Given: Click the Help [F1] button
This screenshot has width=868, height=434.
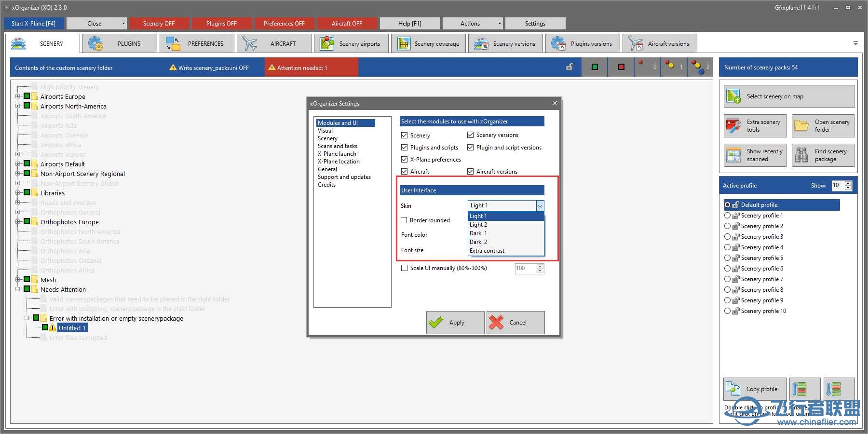Looking at the screenshot, I should point(410,23).
